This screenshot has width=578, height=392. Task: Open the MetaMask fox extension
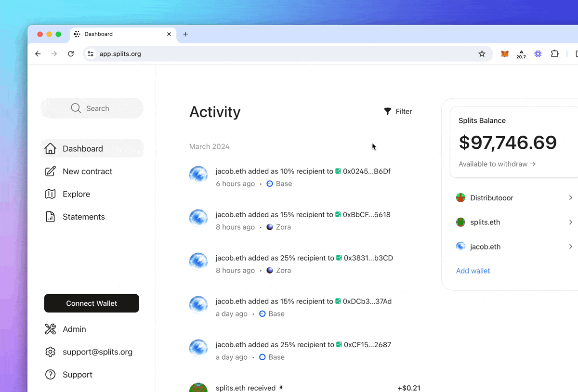[505, 54]
